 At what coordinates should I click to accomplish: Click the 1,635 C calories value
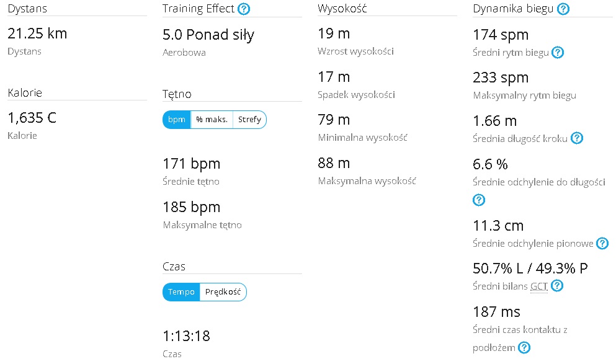click(x=32, y=117)
